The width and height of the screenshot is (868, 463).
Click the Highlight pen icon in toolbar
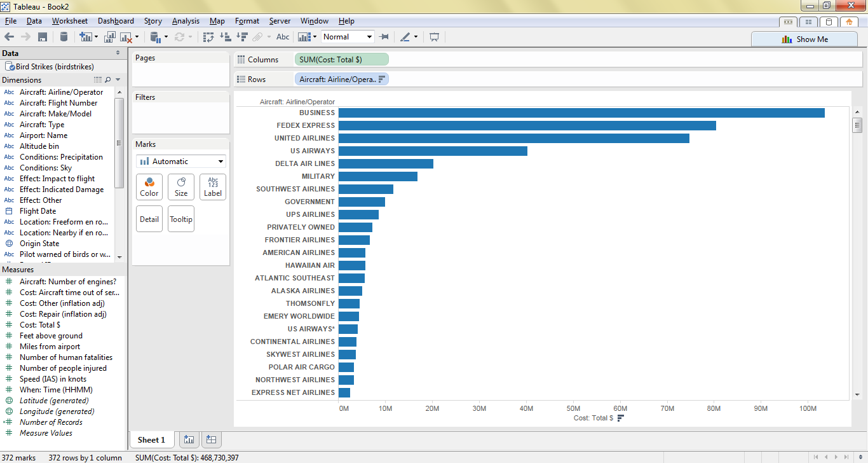405,37
